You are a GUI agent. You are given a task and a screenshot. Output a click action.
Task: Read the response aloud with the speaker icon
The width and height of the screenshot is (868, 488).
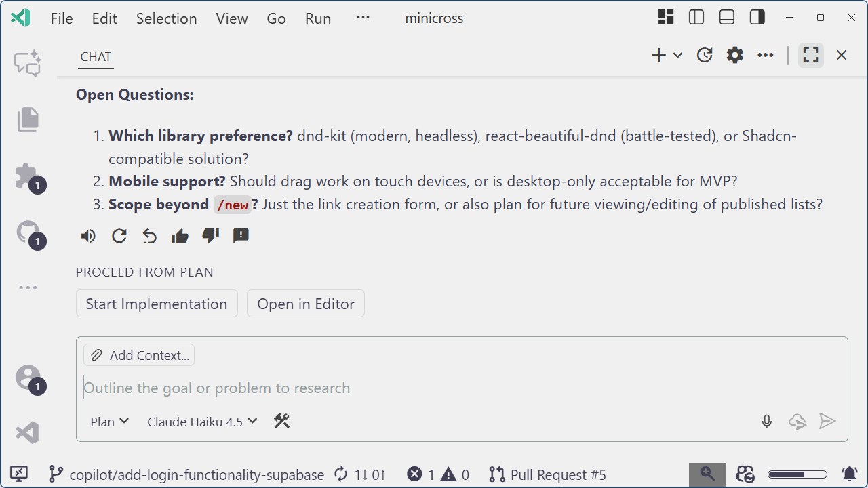coord(87,235)
